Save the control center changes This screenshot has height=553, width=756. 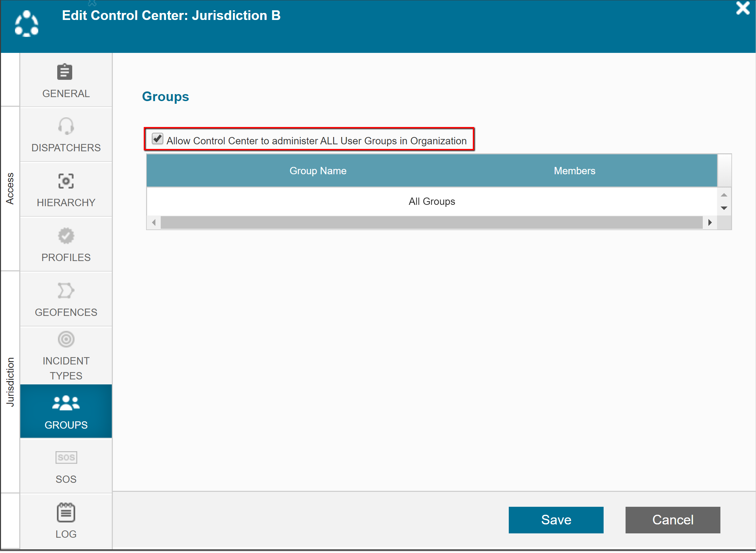coord(556,520)
